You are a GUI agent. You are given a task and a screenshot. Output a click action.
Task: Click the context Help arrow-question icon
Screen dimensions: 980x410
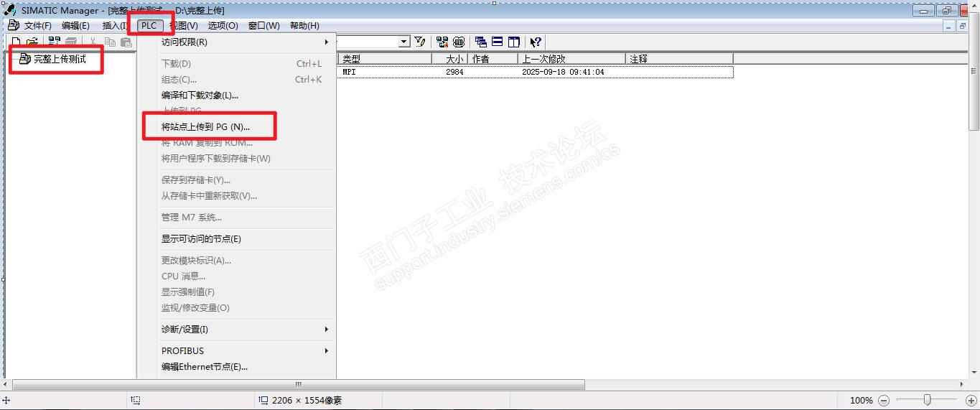pos(536,42)
